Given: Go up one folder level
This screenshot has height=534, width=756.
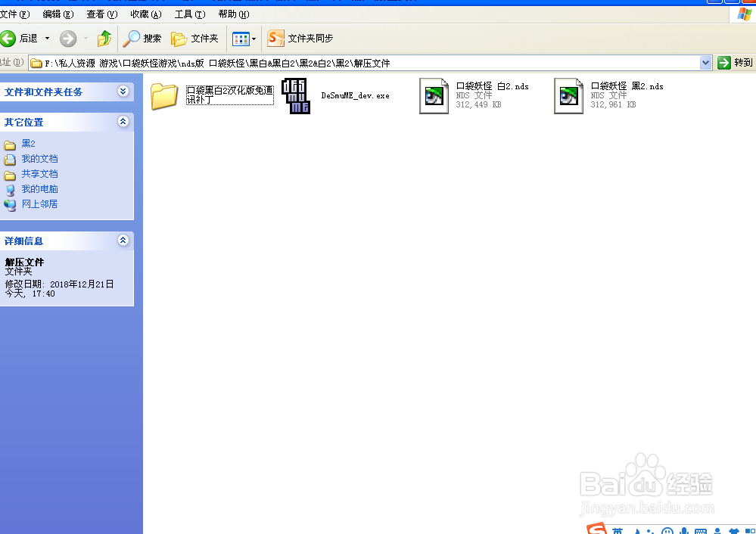Looking at the screenshot, I should [104, 38].
